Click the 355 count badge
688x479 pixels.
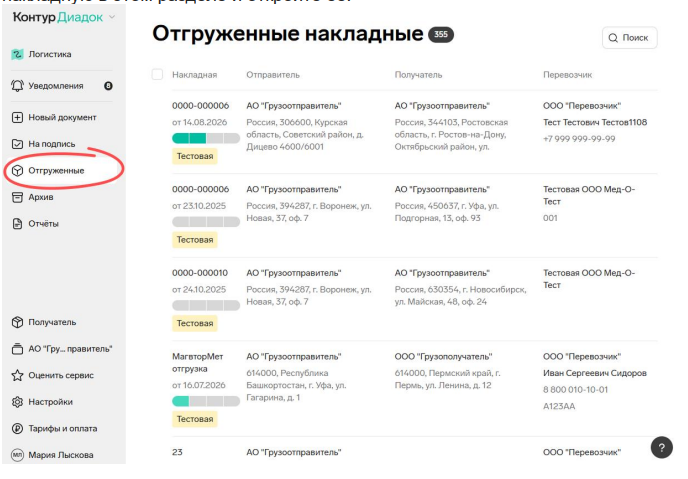pos(441,35)
